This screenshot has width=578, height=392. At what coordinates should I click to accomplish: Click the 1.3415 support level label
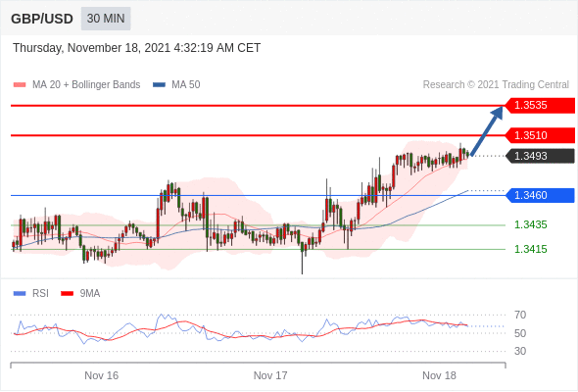tap(530, 249)
